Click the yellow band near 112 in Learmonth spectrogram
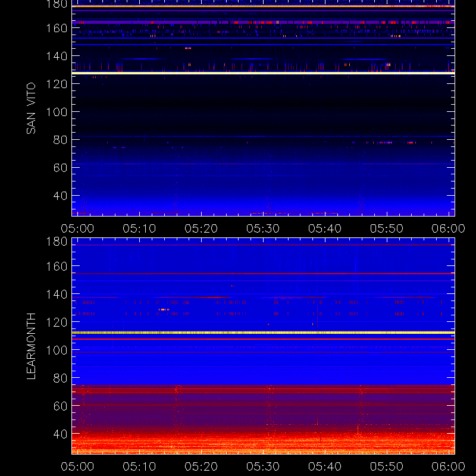 pos(263,333)
